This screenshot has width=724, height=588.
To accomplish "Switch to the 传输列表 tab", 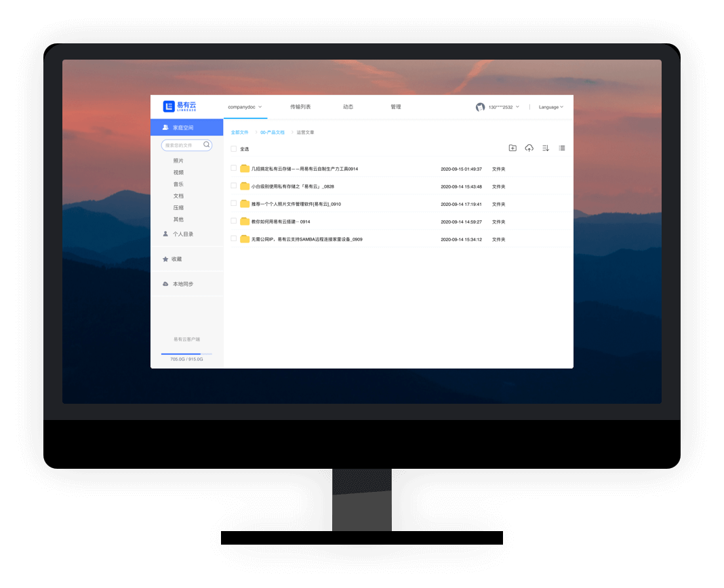I will coord(300,107).
